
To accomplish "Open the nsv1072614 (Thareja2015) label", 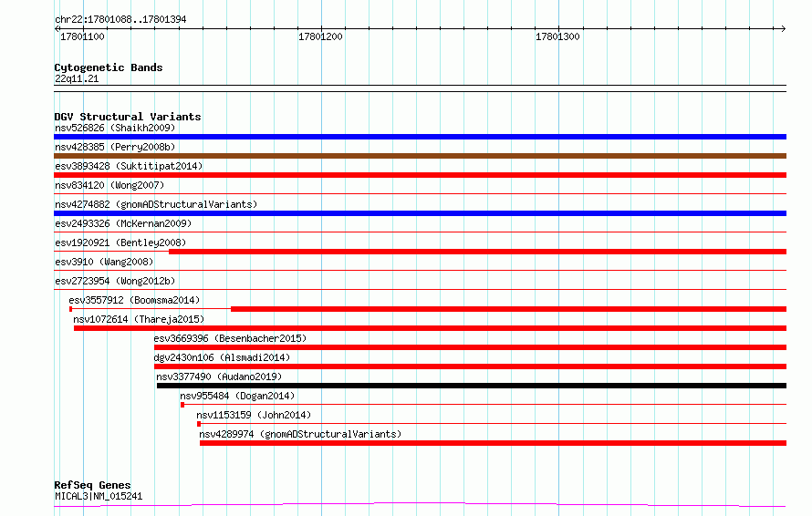I will pos(139,319).
